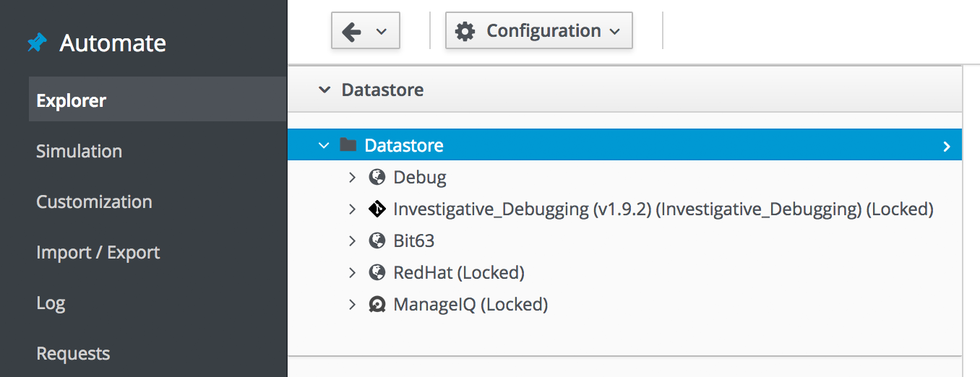
Task: Click the folder icon of Datastore root
Action: pos(348,145)
